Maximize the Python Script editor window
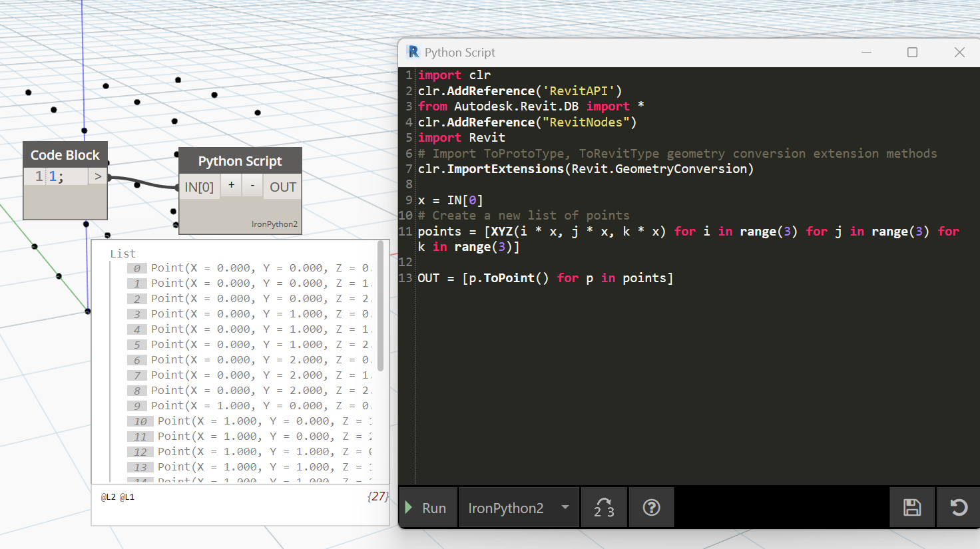980x549 pixels. [912, 52]
